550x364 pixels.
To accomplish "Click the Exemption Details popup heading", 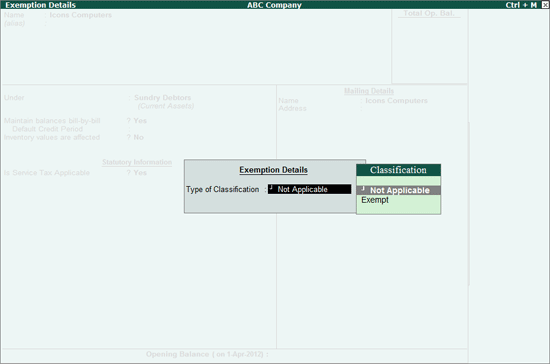I will (273, 170).
